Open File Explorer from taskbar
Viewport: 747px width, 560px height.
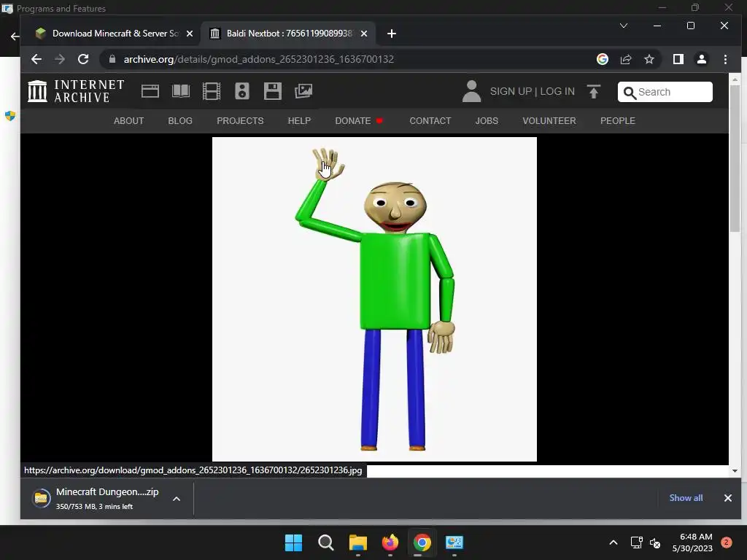click(357, 542)
